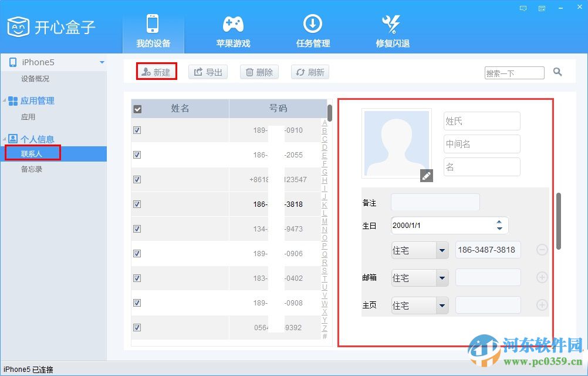Increase the birthday with stepper arrow
588x376 pixels.
point(499,221)
